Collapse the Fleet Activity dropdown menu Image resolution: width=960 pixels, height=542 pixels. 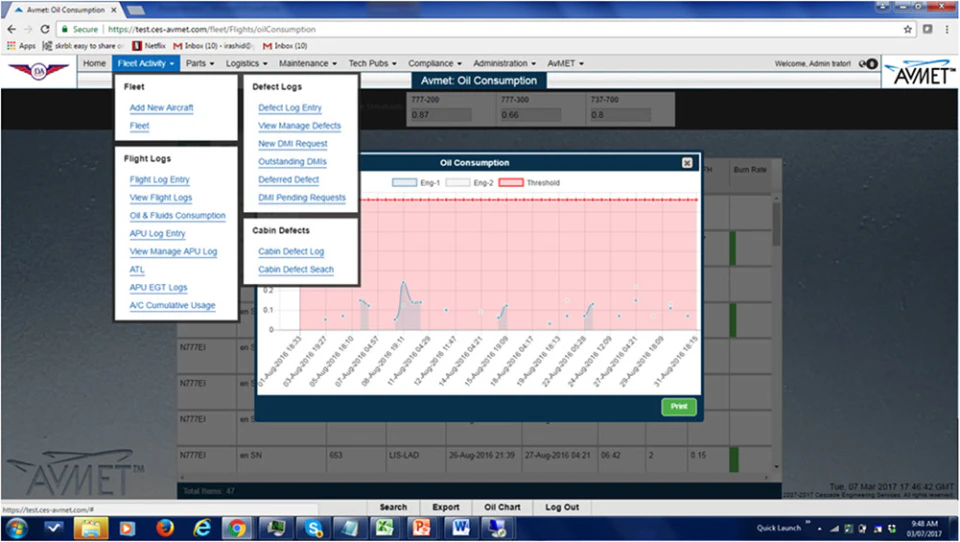tap(146, 63)
